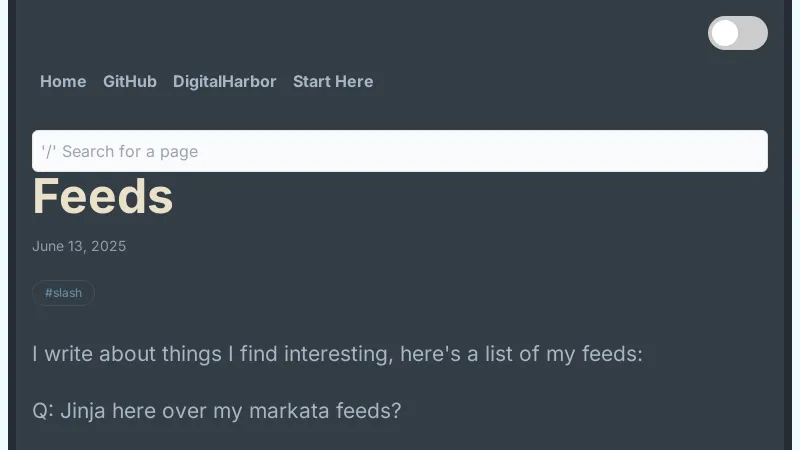800x450 pixels.
Task: Open the DigitalHarbor navigation link
Action: tap(224, 82)
